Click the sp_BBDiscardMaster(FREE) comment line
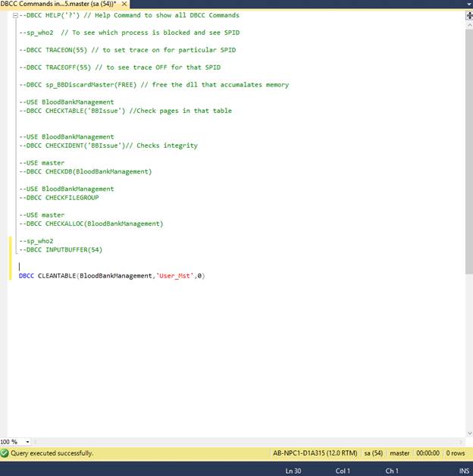Image resolution: width=473 pixels, height=476 pixels. [154, 85]
